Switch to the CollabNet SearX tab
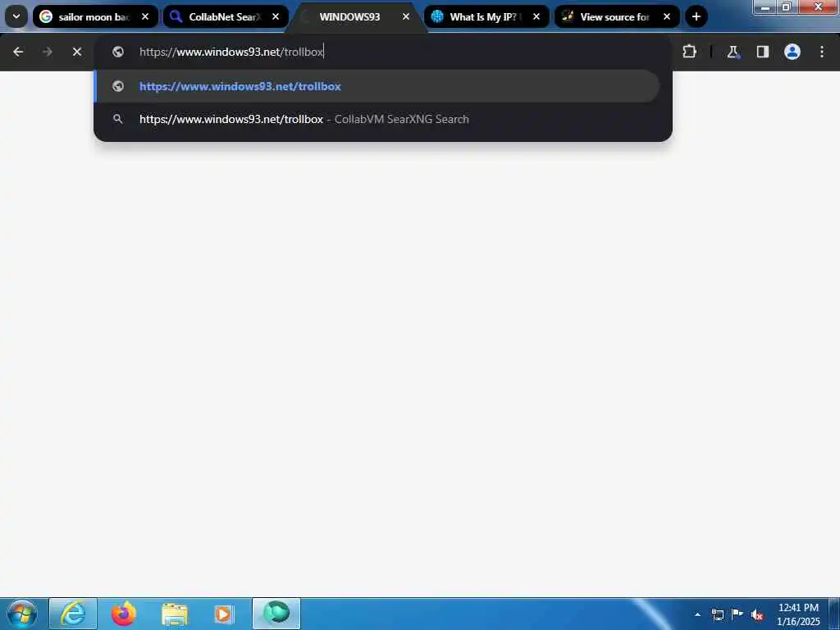840x630 pixels. click(226, 16)
